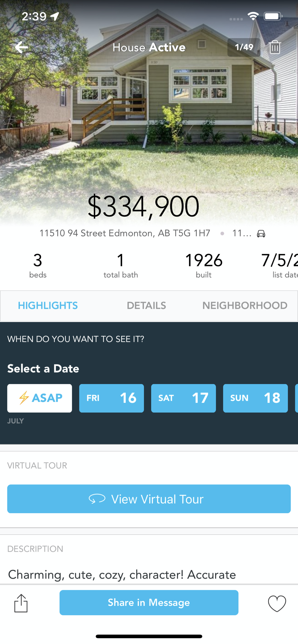Tap the house photo thumbnail

(149, 106)
